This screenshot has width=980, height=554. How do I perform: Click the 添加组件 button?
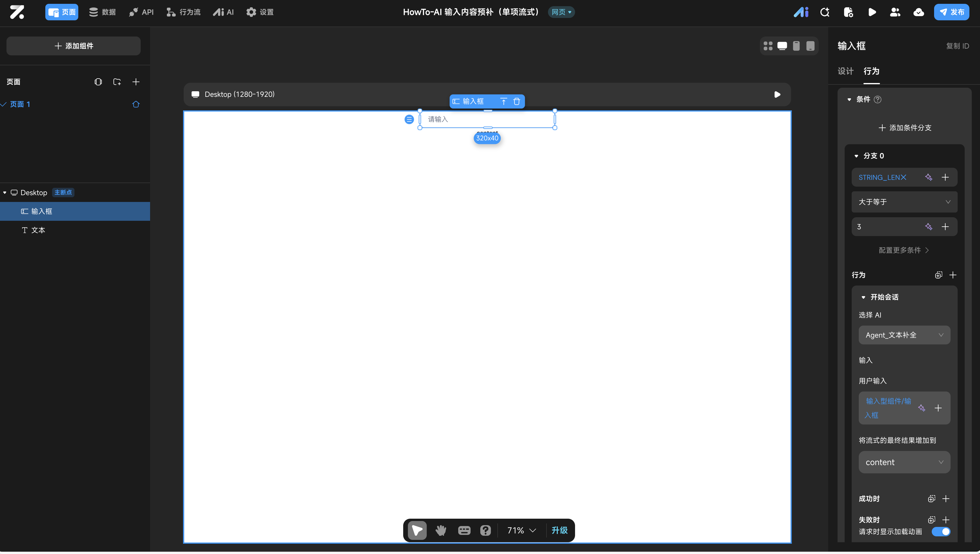tap(73, 46)
